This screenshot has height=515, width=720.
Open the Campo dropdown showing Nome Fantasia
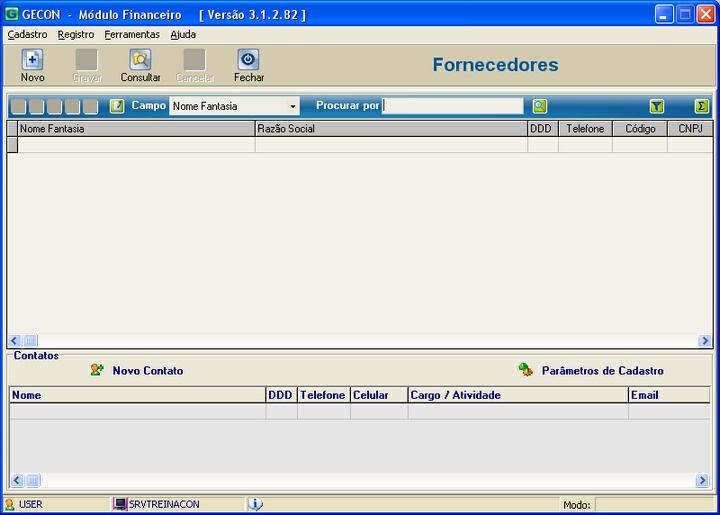click(x=234, y=106)
